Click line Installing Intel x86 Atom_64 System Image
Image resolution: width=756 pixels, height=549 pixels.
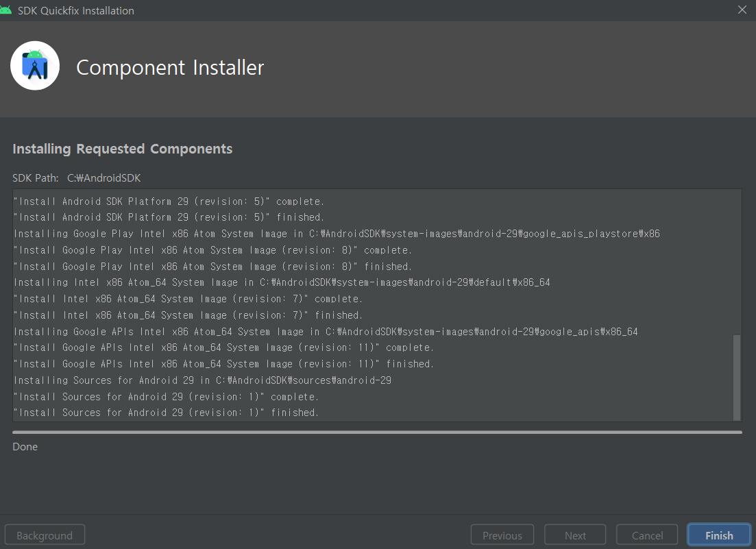[x=282, y=282]
